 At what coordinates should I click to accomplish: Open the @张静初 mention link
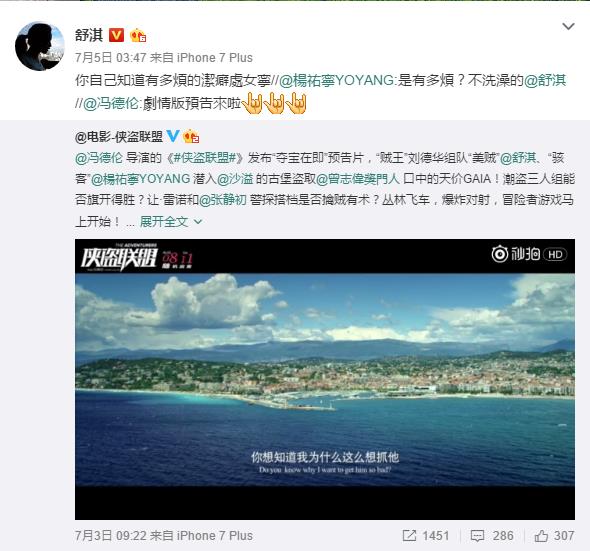(222, 200)
